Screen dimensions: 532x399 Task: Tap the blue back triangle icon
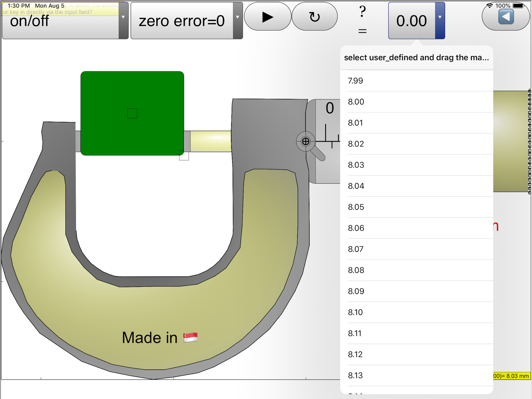[506, 17]
